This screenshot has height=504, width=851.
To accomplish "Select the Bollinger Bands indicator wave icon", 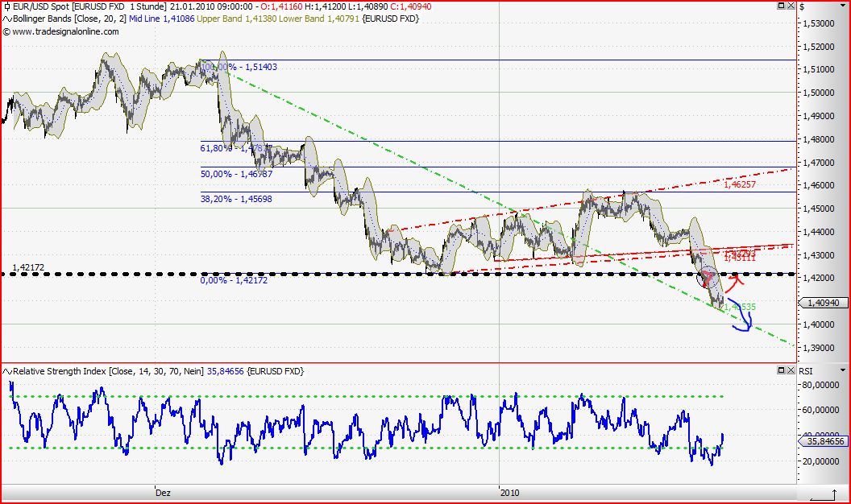I will 6,19.
